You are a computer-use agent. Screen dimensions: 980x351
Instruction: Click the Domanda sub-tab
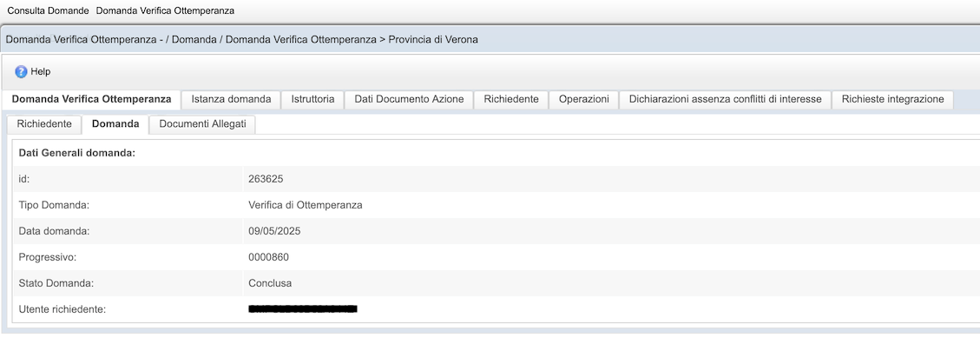(x=115, y=124)
